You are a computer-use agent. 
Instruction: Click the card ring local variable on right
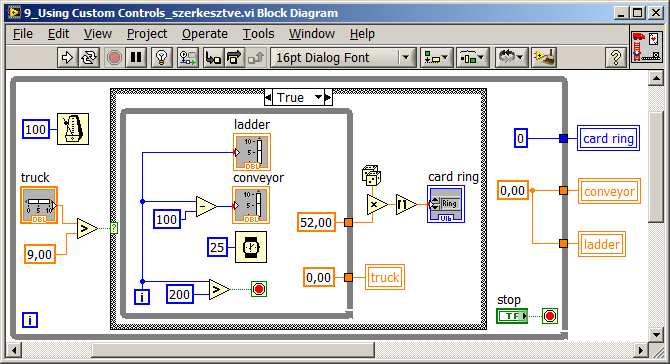pyautogui.click(x=608, y=138)
